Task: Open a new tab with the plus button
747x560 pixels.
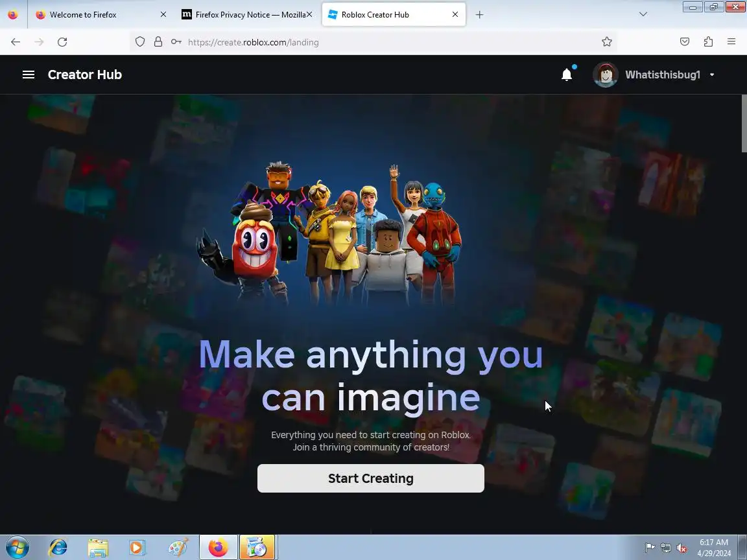Action: 479,15
